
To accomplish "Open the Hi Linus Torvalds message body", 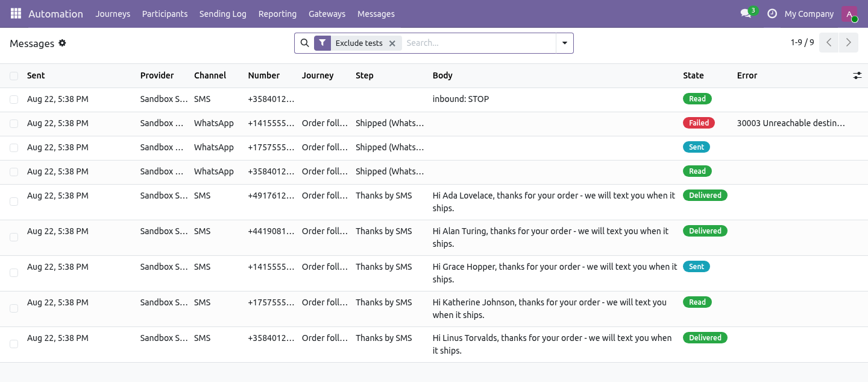I will pyautogui.click(x=552, y=344).
